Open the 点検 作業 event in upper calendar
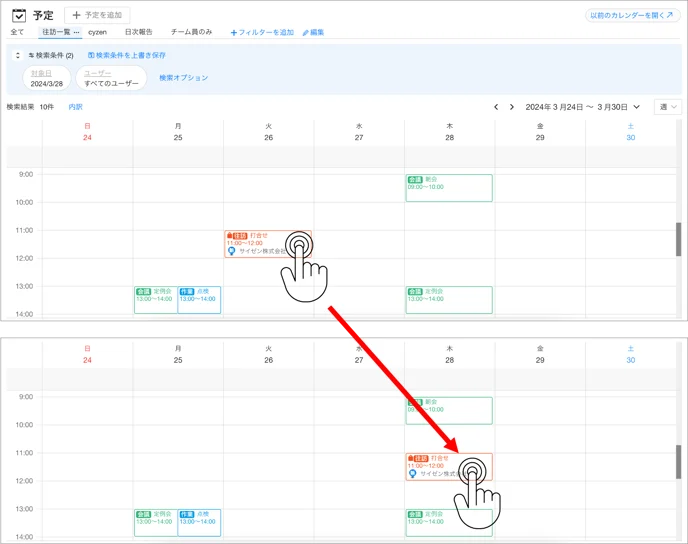This screenshot has height=544, width=688. click(199, 300)
